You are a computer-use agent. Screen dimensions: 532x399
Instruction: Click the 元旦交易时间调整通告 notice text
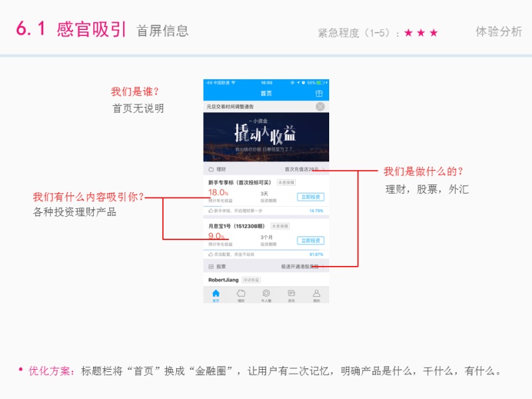click(230, 106)
